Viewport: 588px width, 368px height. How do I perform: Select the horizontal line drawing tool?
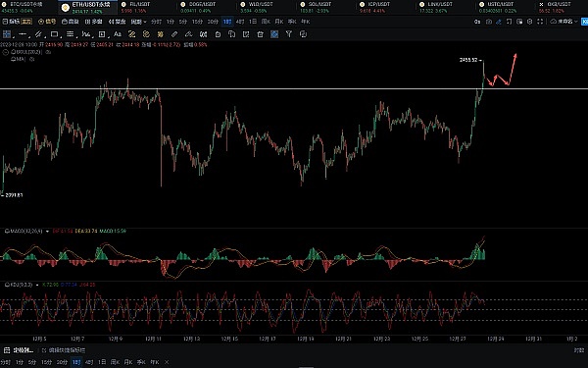point(23,34)
